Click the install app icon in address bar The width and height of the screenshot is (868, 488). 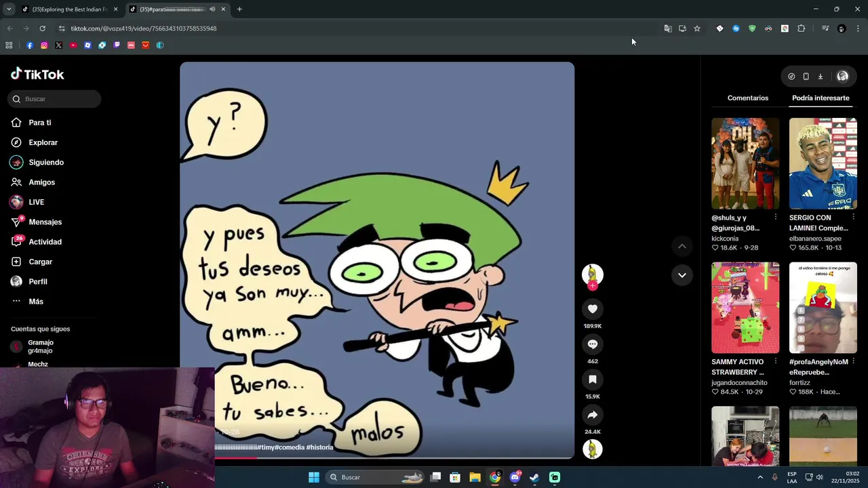[682, 28]
